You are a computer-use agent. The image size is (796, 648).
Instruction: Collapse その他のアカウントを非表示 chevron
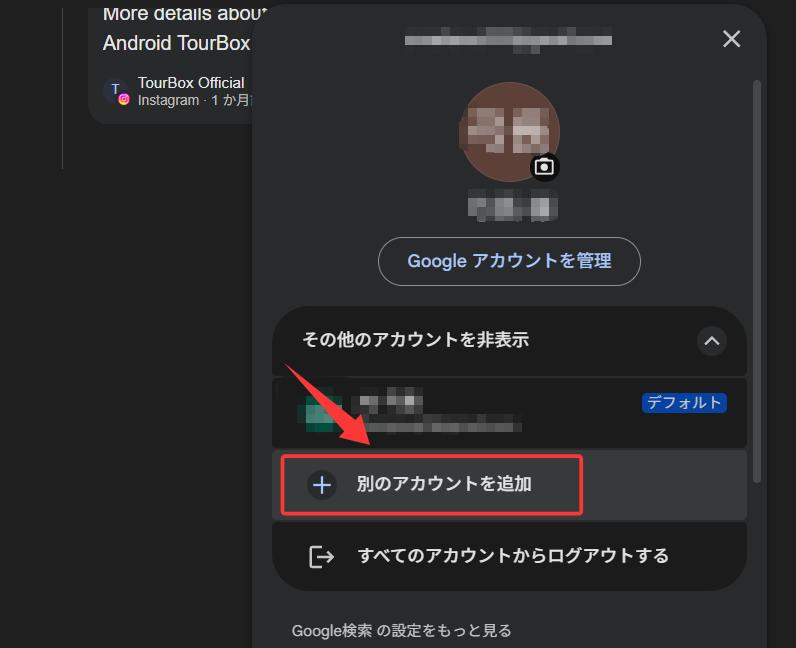pyautogui.click(x=712, y=341)
